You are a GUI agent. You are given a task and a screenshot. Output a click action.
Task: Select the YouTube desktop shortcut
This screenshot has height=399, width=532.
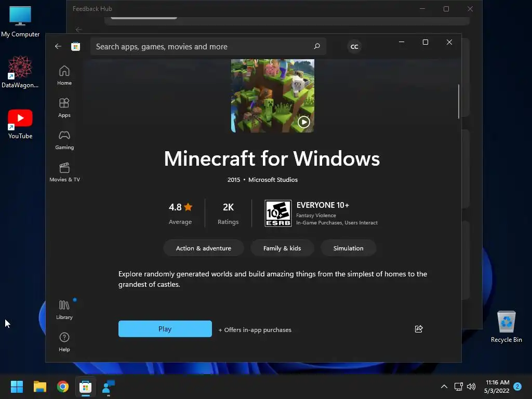tap(20, 124)
